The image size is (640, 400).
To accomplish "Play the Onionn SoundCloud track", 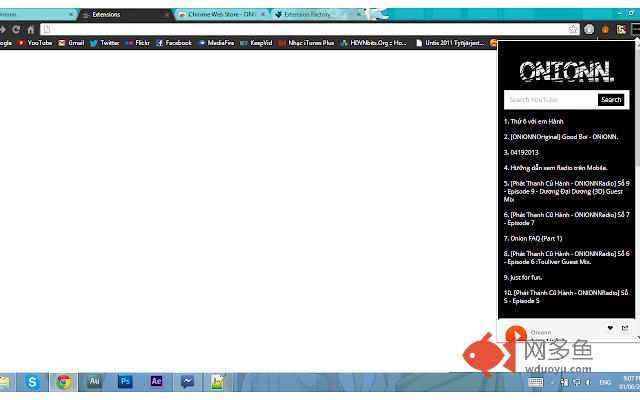I will point(516,336).
